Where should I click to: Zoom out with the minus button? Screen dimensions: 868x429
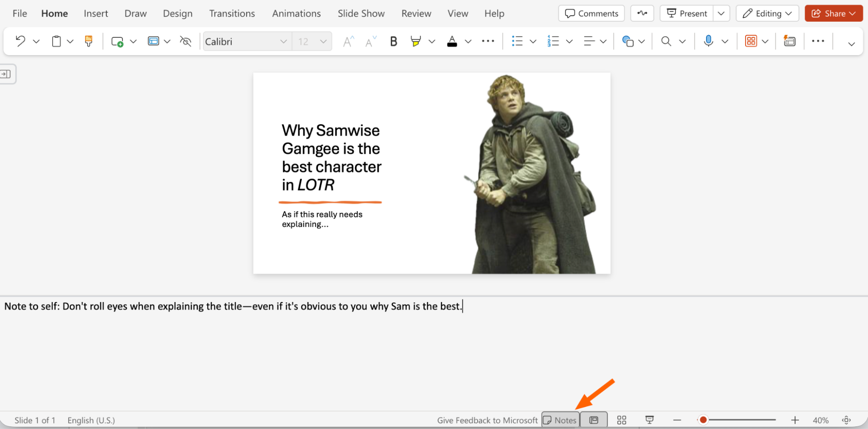point(677,420)
